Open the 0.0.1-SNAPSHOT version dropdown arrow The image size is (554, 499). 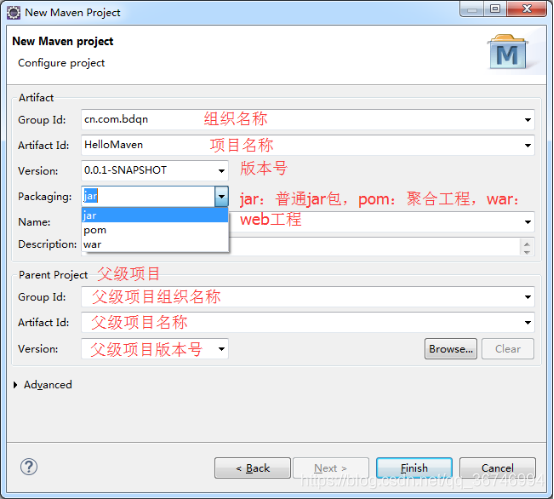222,171
